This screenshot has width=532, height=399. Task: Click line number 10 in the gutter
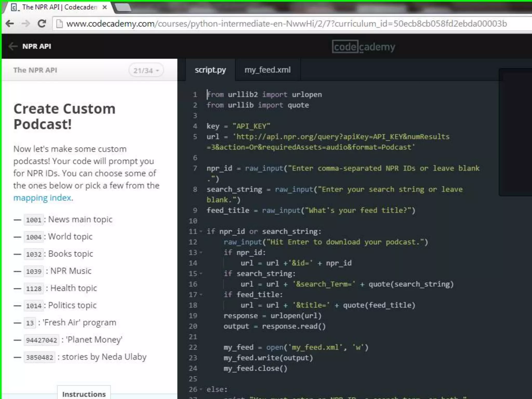click(x=193, y=221)
